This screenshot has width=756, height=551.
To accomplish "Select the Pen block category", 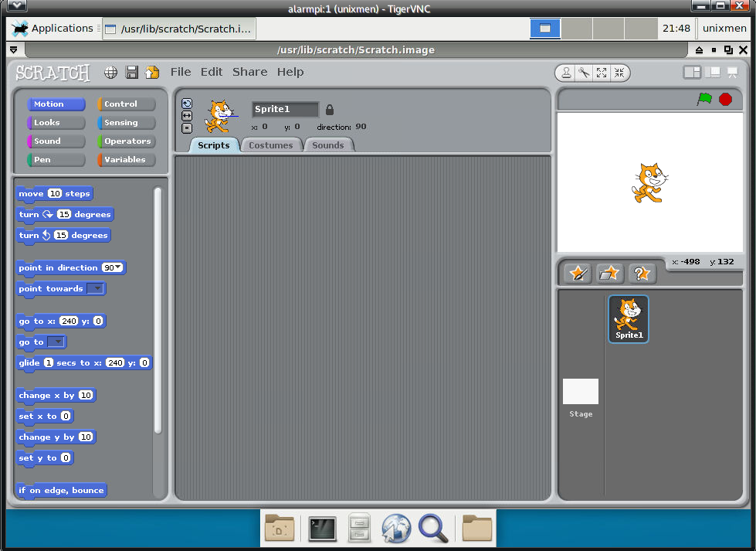I will 56,160.
